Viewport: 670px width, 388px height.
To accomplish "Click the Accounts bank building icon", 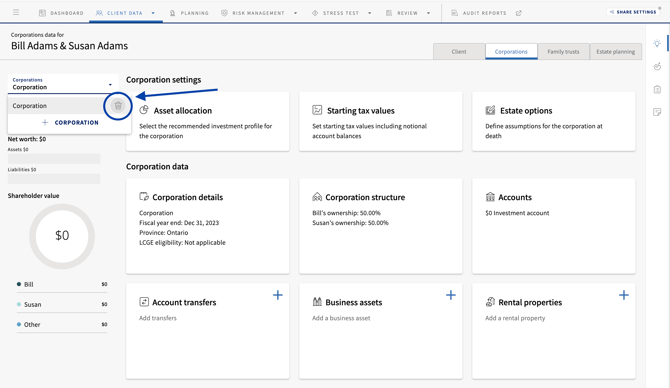I will (490, 197).
